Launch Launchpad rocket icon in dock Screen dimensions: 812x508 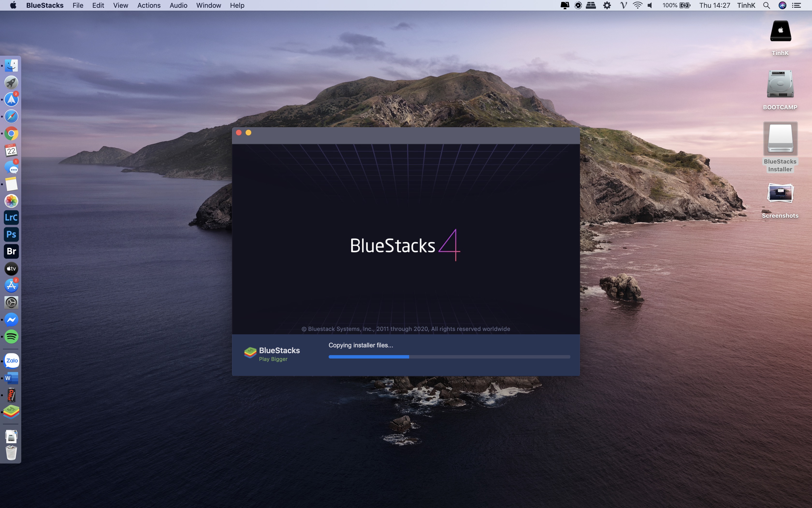coord(11,82)
